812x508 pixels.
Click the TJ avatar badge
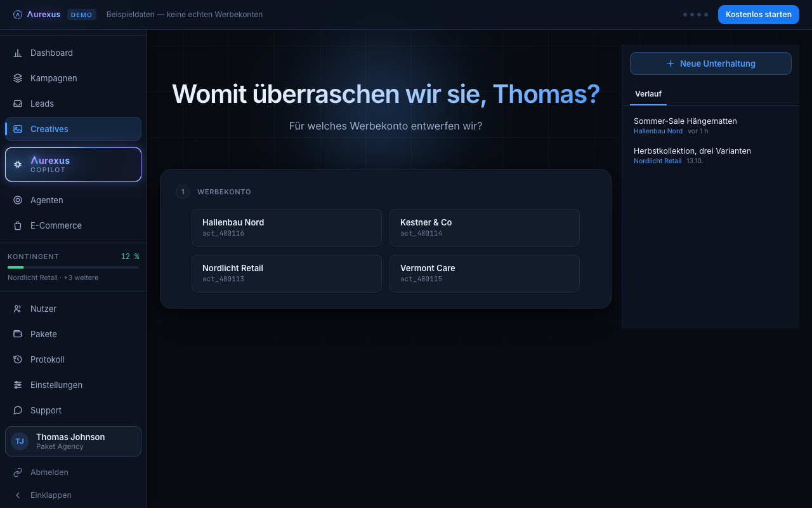pyautogui.click(x=20, y=441)
